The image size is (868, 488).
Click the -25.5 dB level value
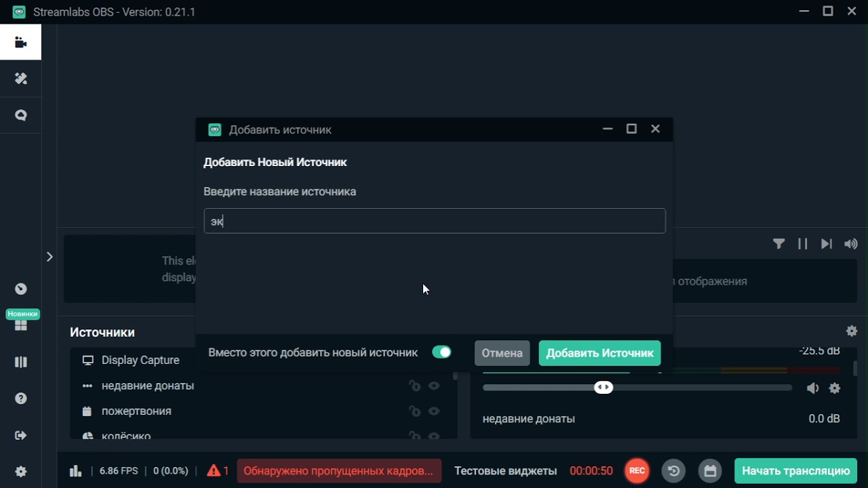tap(819, 351)
